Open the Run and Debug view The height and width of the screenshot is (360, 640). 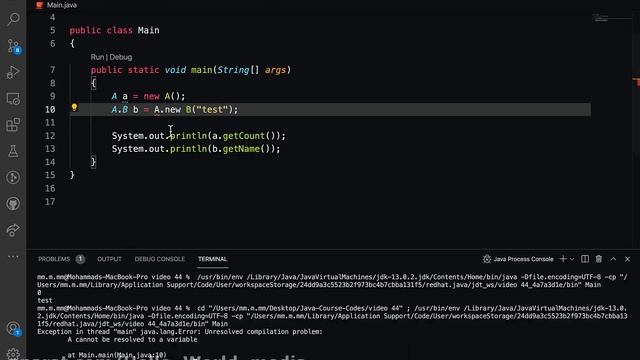pyautogui.click(x=13, y=72)
